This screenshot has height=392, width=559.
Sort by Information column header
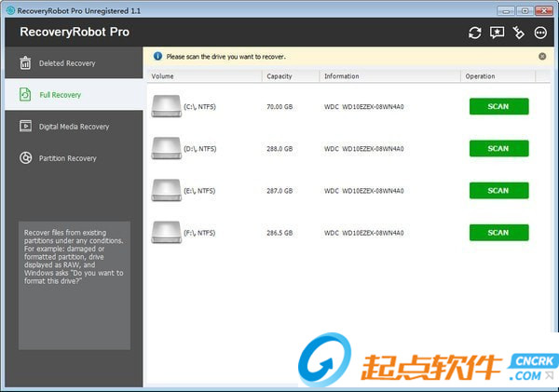pos(389,76)
